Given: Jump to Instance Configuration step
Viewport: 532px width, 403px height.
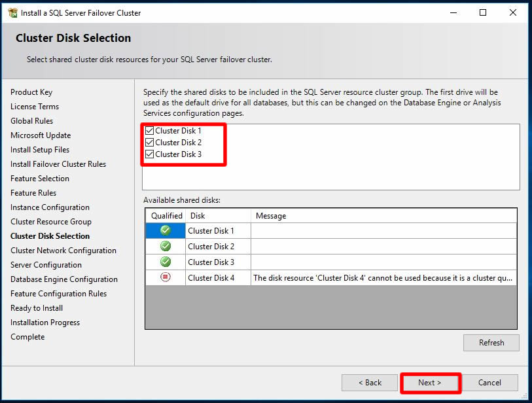Looking at the screenshot, I should click(x=50, y=207).
